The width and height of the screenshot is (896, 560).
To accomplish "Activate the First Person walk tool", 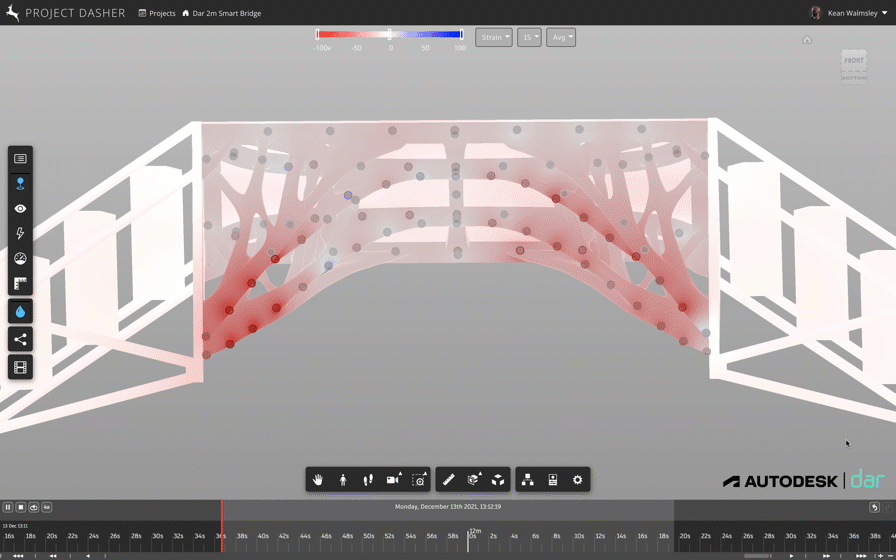I will 343,480.
